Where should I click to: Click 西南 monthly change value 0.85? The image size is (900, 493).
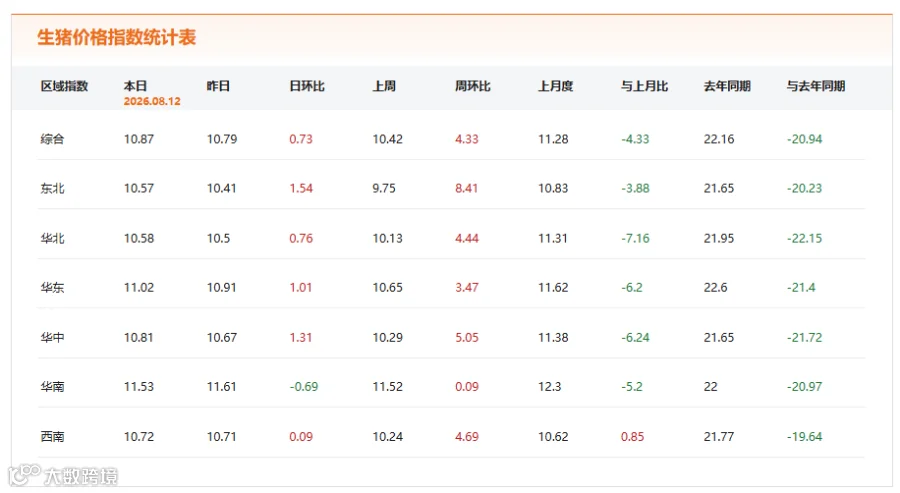tap(633, 437)
